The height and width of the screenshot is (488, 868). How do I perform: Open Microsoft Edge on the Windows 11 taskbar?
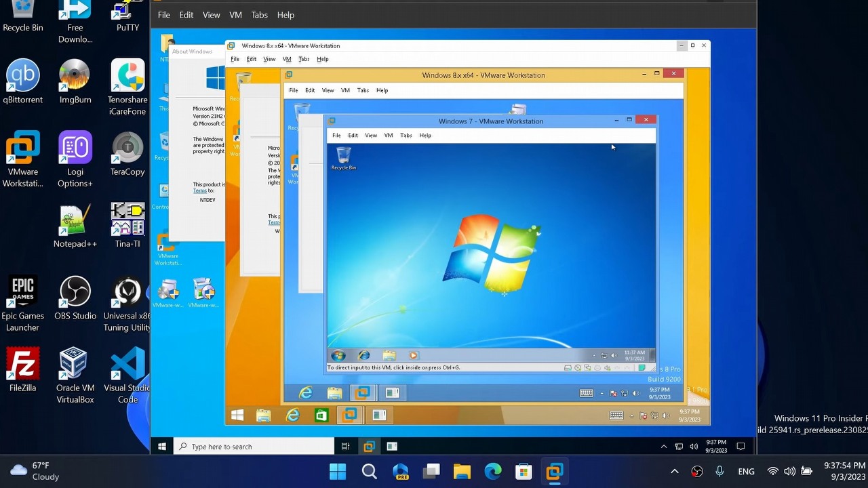[493, 471]
